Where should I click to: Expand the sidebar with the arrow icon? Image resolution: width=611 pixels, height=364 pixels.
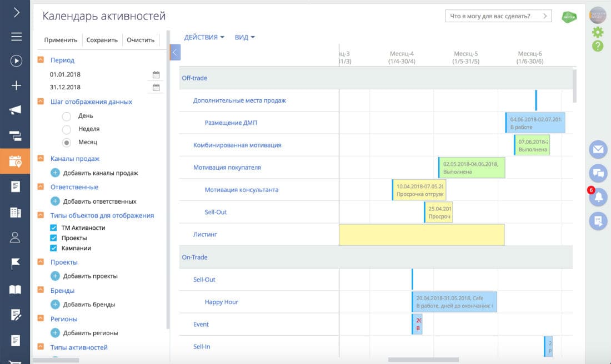click(16, 12)
